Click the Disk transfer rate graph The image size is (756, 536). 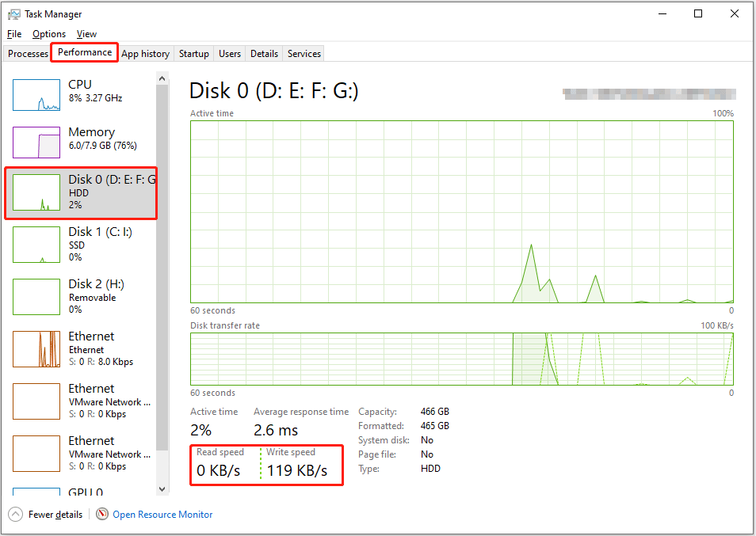(x=462, y=359)
